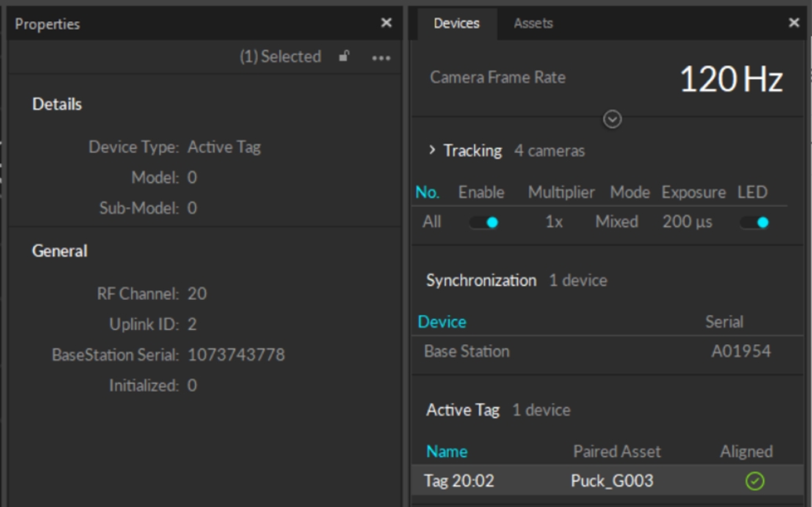Click the green Aligned checkmark for Tag 20:02

tap(754, 480)
